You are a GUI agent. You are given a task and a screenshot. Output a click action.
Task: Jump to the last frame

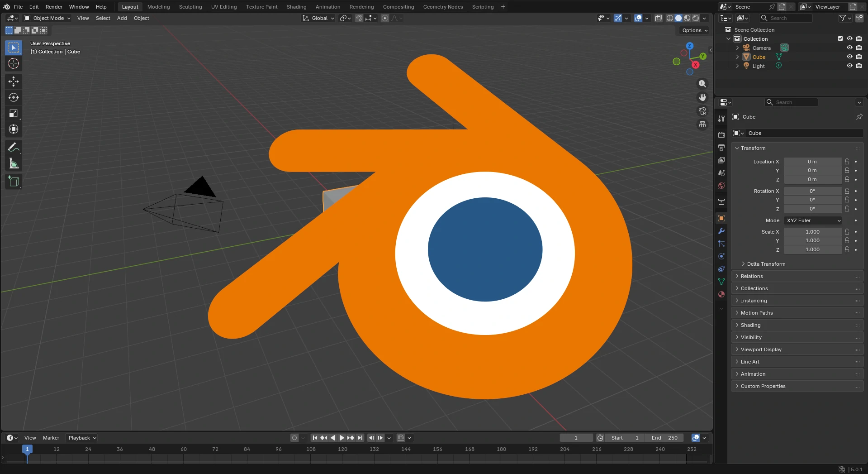[360, 438]
